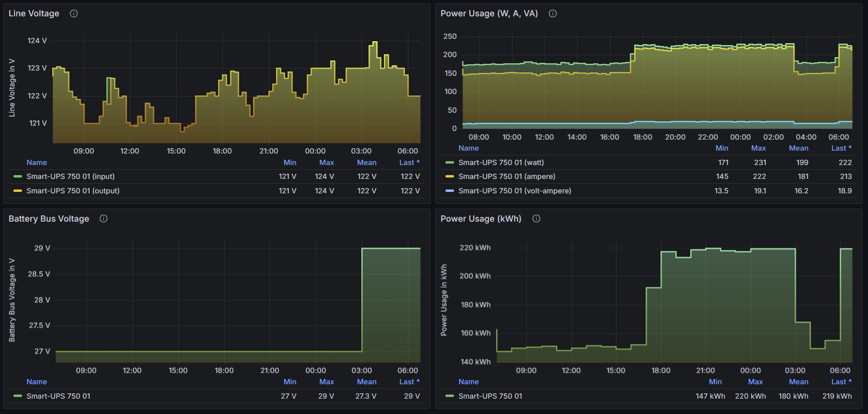Click the 219 kWh last value
This screenshot has height=414, width=868.
point(837,396)
